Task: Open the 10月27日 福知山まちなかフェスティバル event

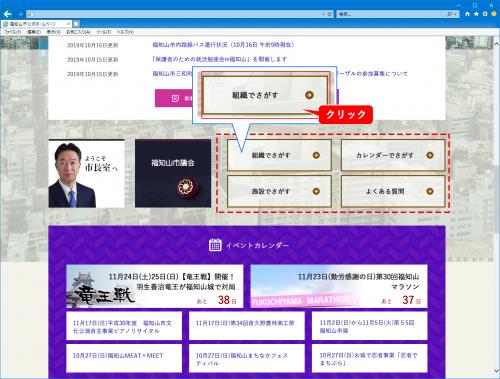Action: (247, 358)
